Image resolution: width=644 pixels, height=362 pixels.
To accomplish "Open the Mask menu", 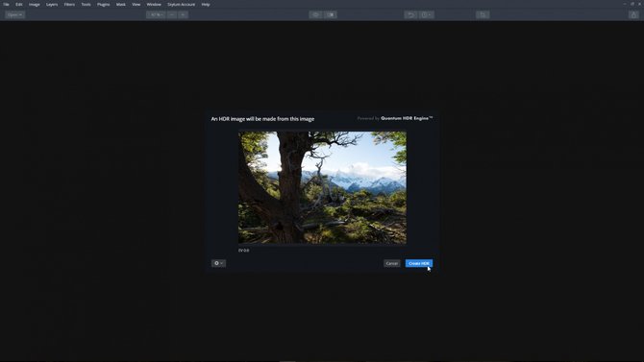I will [x=121, y=5].
